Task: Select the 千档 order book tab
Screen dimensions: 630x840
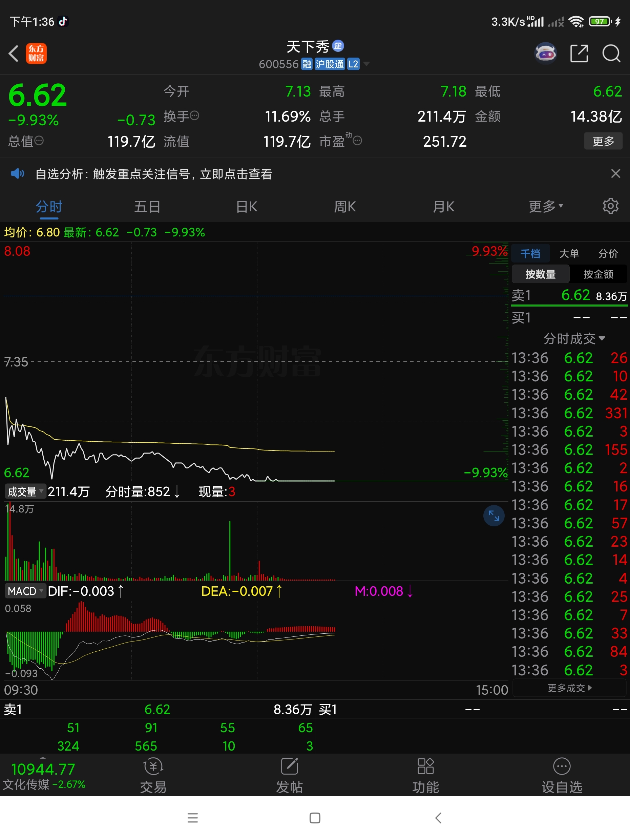Action: (x=530, y=253)
